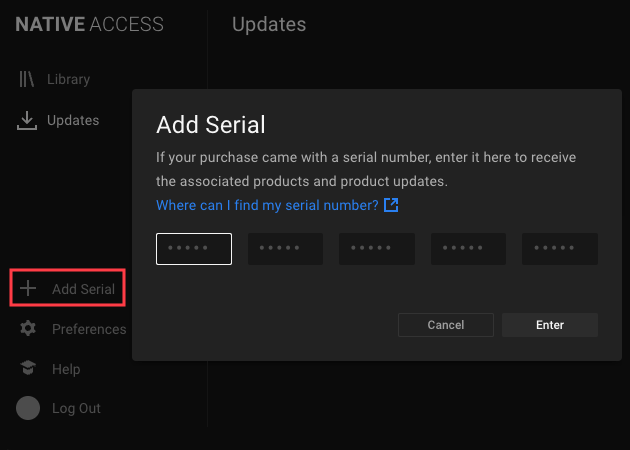Focus the first serial number field

[x=194, y=249]
